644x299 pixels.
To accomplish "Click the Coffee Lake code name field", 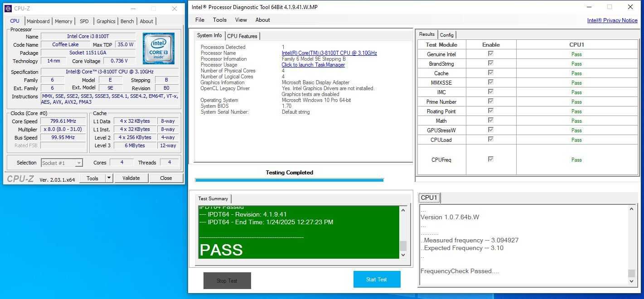I will 65,44.
